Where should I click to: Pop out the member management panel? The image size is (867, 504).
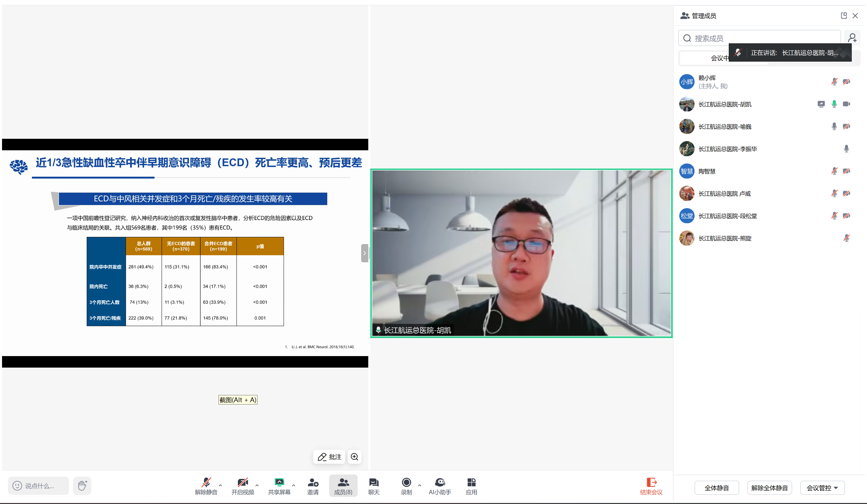844,16
